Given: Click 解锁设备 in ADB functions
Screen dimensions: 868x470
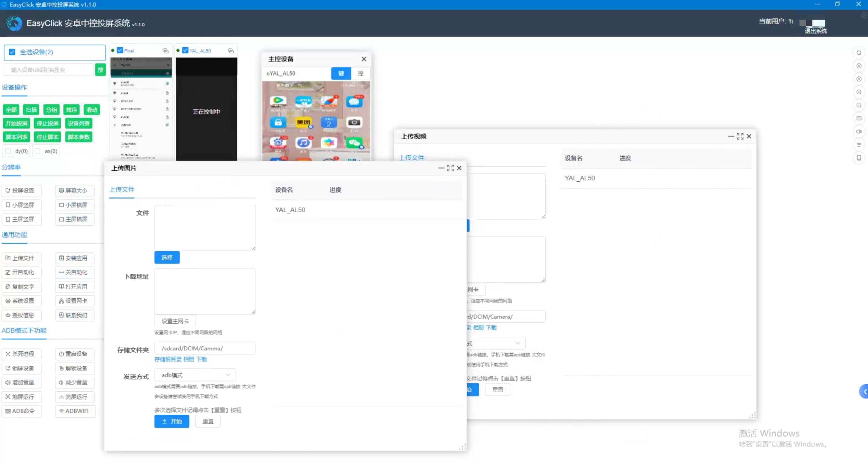Looking at the screenshot, I should (75, 368).
